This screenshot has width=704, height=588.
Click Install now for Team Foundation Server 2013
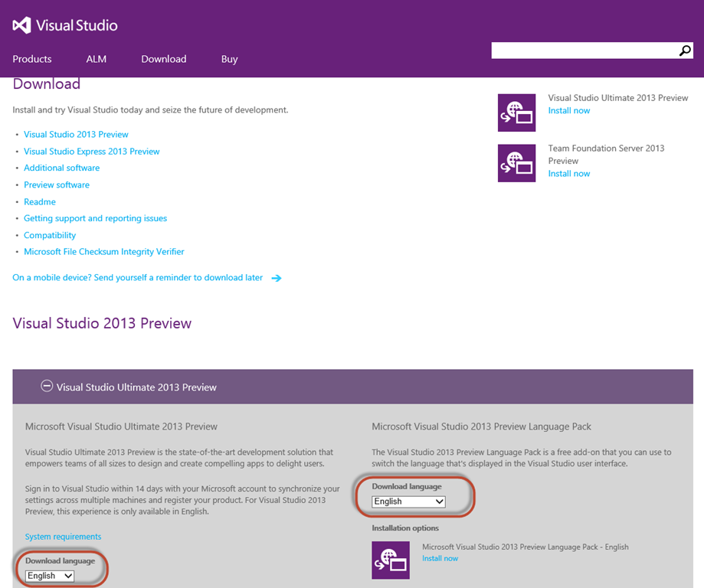pos(569,174)
